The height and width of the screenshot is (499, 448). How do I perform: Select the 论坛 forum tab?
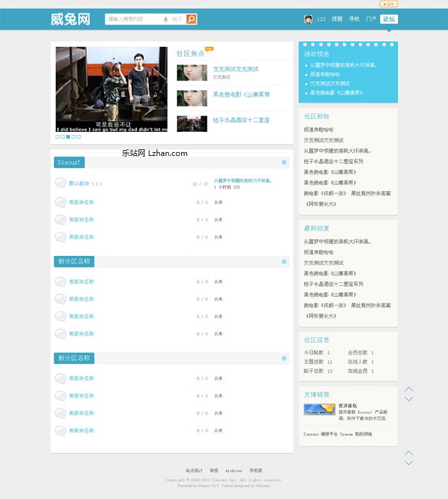[x=389, y=19]
